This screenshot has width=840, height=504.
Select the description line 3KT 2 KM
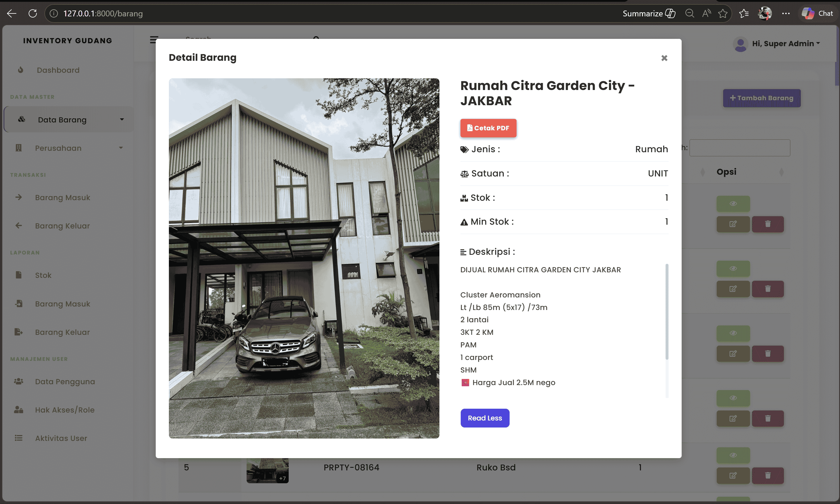477,332
